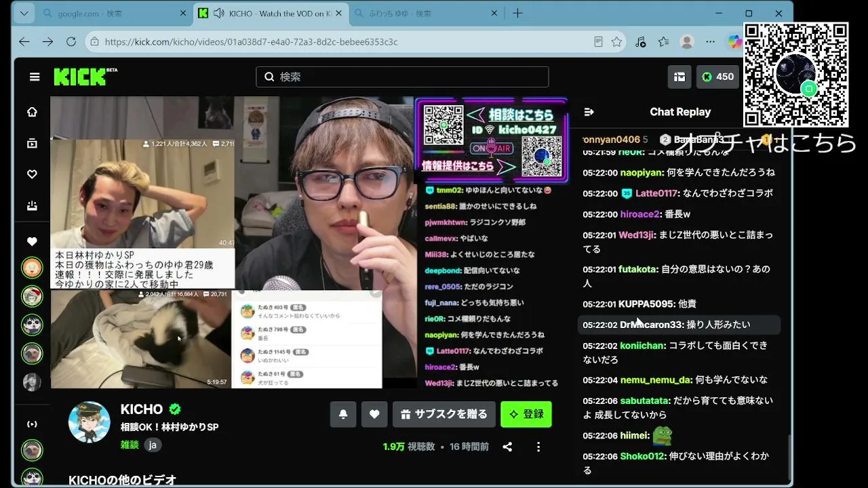Go back in the browser
This screenshot has height=488, width=868.
[x=24, y=41]
